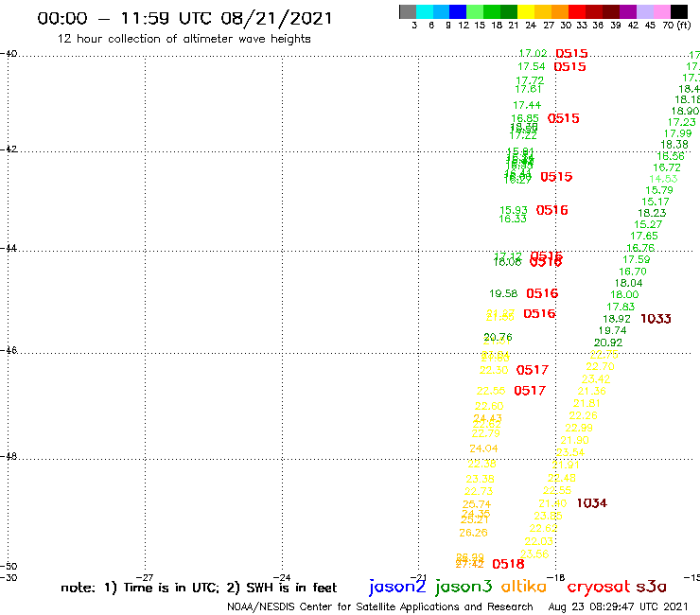Viewport: 700px width, 615px height.
Task: Click the wave height value 22.60
Action: click(489, 407)
